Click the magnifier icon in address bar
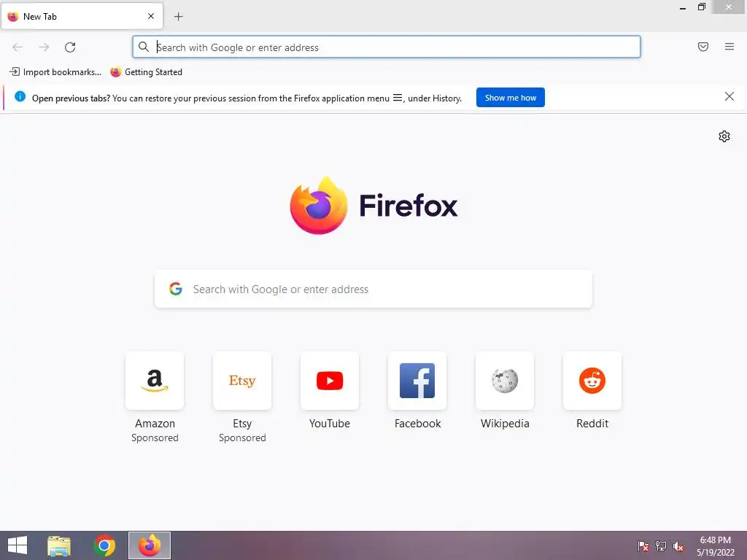The width and height of the screenshot is (747, 560). tap(144, 47)
